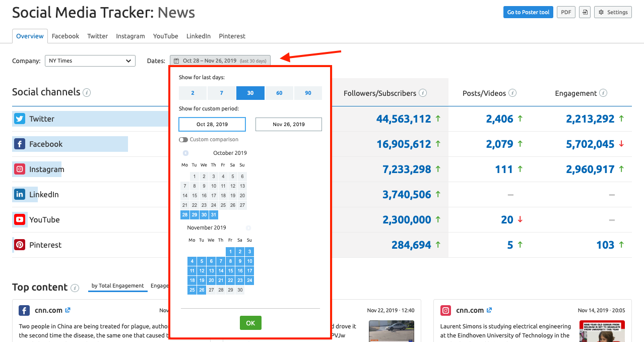Click the Oct 28, 2019 start date field

pyautogui.click(x=212, y=124)
